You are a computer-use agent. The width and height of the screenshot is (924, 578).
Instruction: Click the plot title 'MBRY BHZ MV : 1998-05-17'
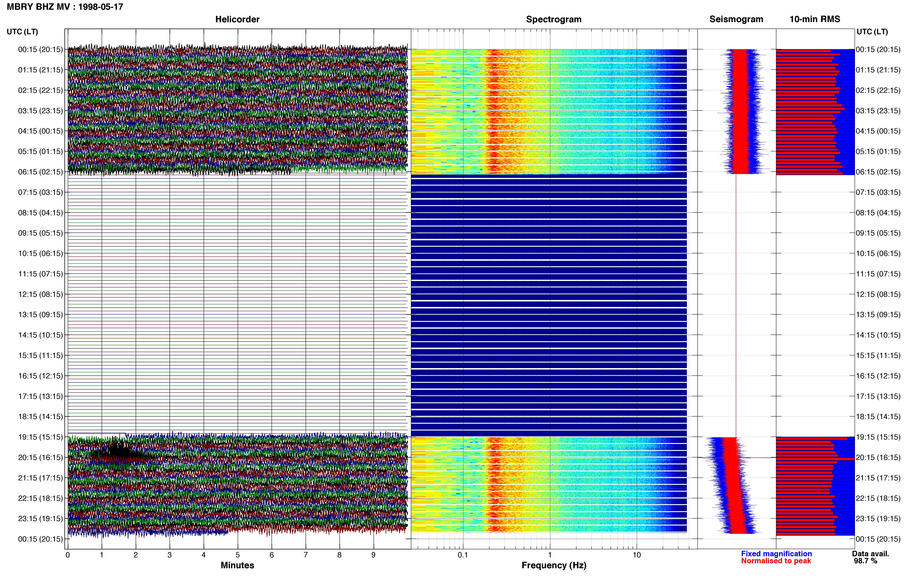click(65, 7)
